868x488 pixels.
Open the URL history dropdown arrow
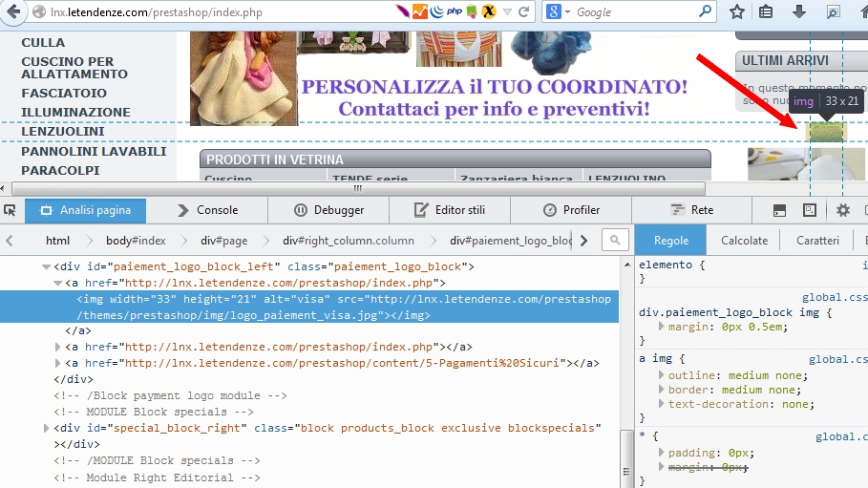tap(507, 12)
